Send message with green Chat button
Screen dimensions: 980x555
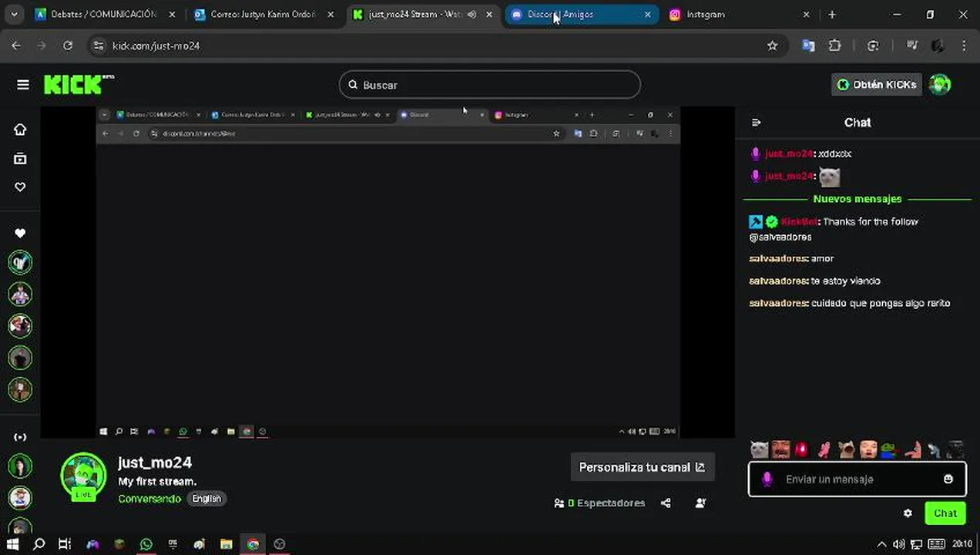point(945,513)
